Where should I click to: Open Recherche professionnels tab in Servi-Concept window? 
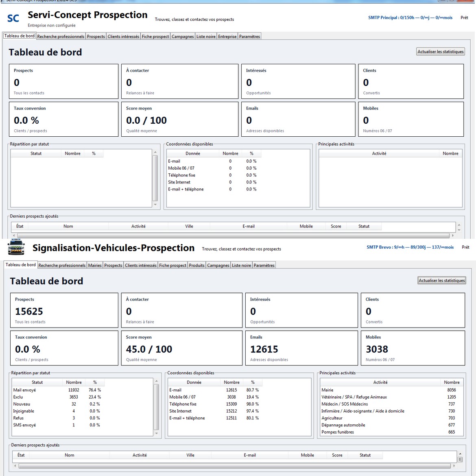[61, 37]
